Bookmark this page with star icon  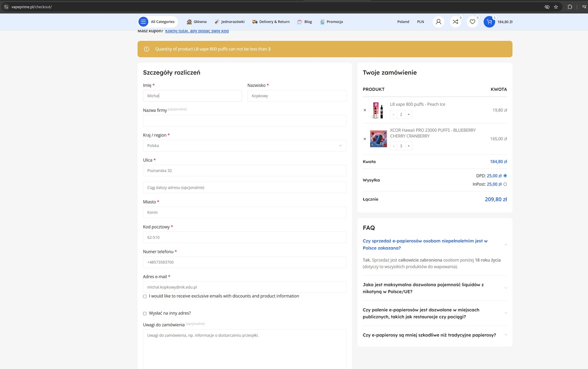pyautogui.click(x=556, y=7)
